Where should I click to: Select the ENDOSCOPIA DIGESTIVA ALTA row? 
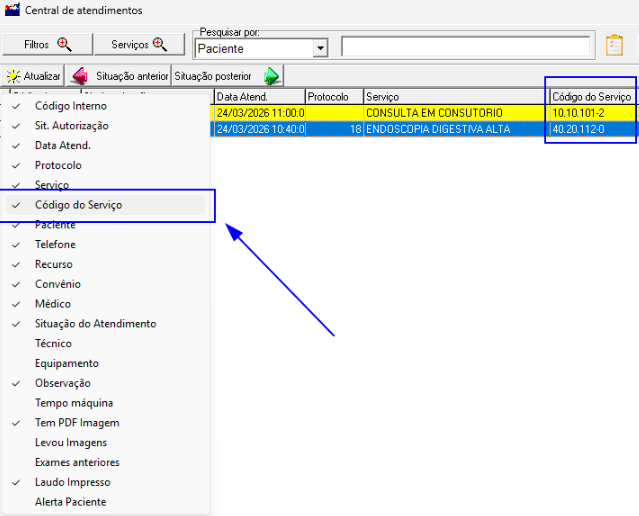[x=437, y=130]
